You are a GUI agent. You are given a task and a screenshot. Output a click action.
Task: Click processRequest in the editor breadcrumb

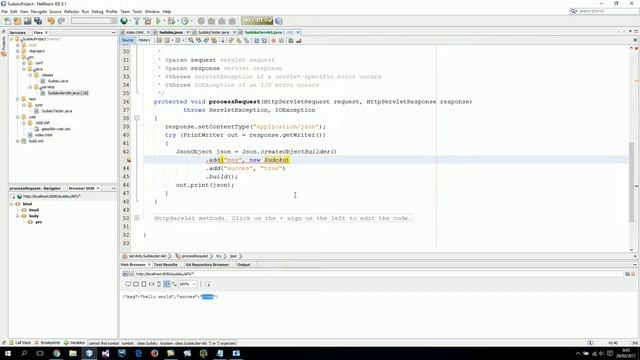(x=195, y=256)
